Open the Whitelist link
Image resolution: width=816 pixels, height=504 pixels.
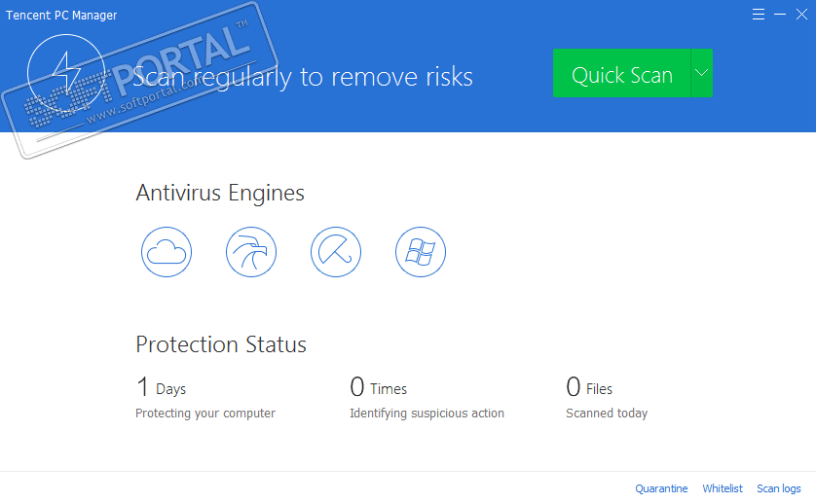pyautogui.click(x=723, y=488)
